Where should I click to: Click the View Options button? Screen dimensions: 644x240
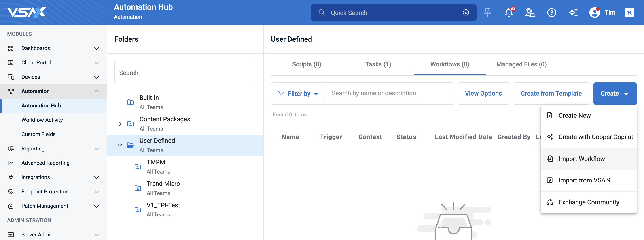pos(483,94)
